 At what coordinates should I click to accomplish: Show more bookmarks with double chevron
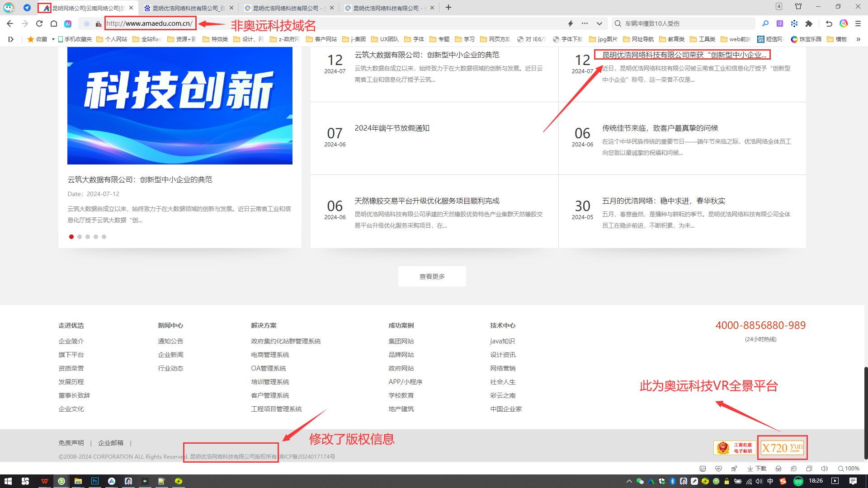858,39
